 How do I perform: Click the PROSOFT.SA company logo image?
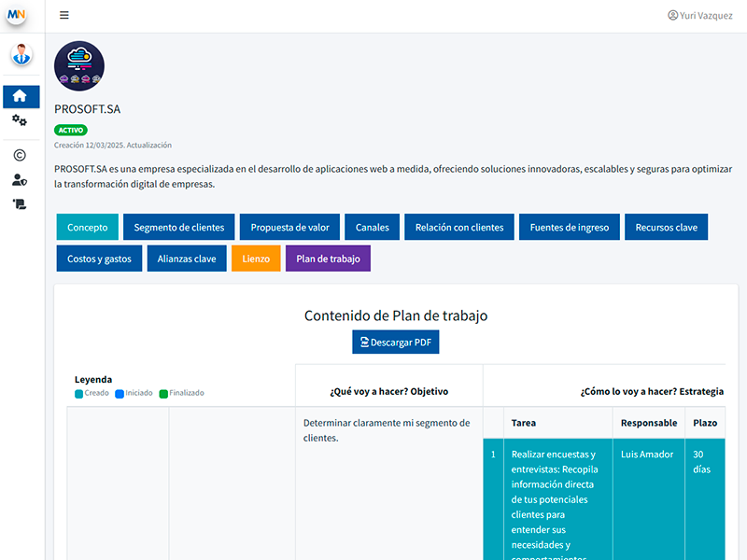click(79, 66)
